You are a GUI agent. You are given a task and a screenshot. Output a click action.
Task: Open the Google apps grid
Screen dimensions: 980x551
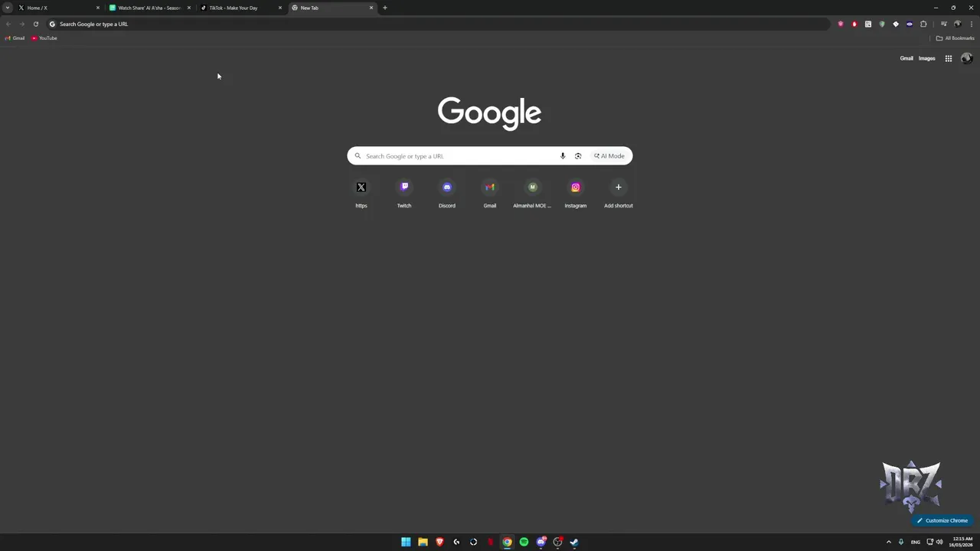point(949,58)
